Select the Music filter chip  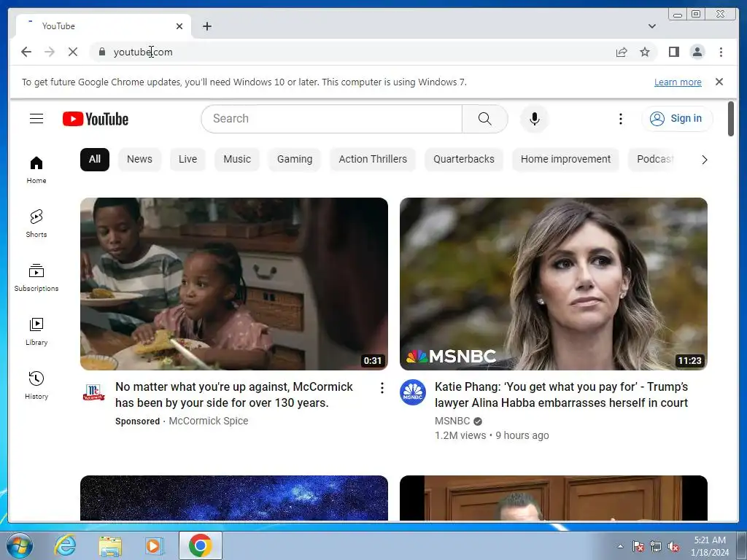pos(237,160)
